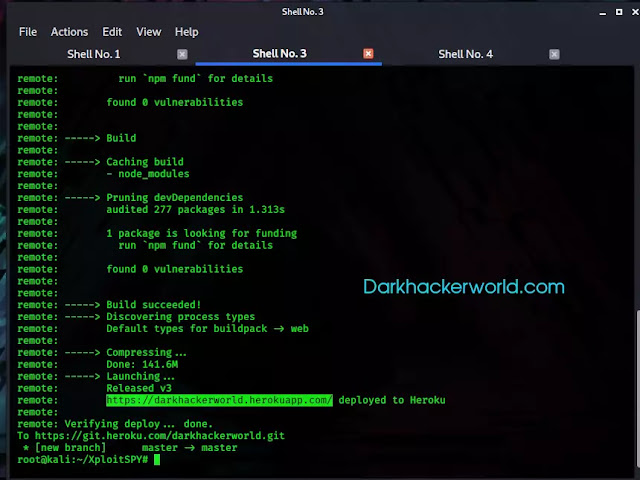Click the 'Launching...' text
Viewport: 640px width, 480px height.
click(x=140, y=376)
